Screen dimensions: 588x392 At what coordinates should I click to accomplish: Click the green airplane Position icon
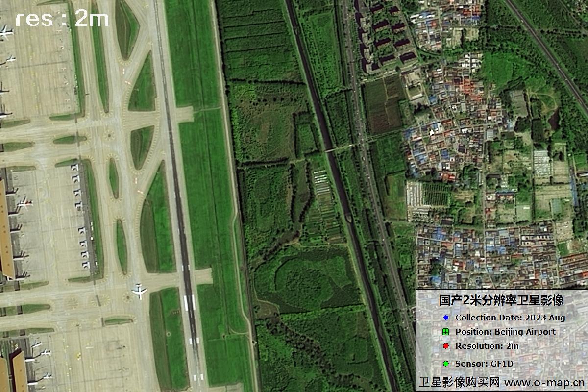click(x=445, y=332)
